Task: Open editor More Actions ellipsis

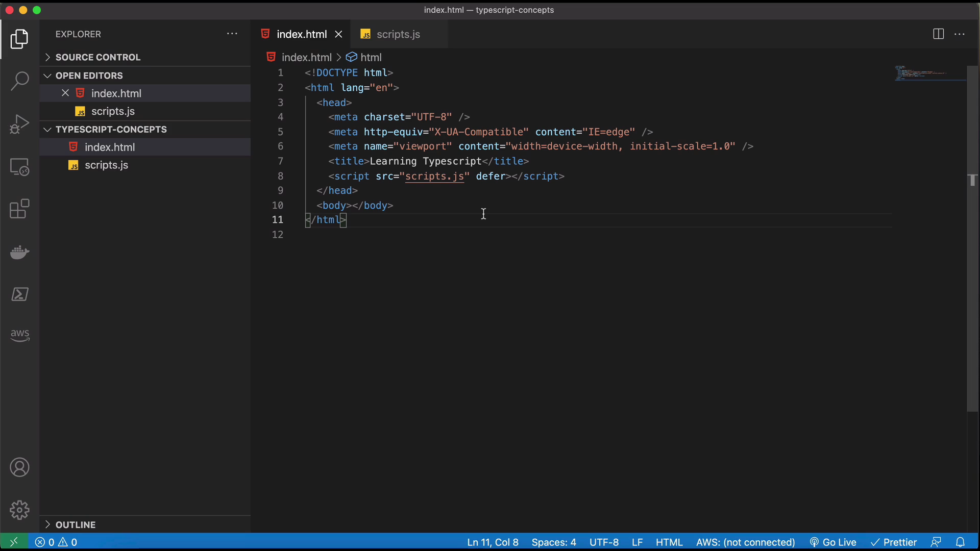Action: tap(960, 34)
